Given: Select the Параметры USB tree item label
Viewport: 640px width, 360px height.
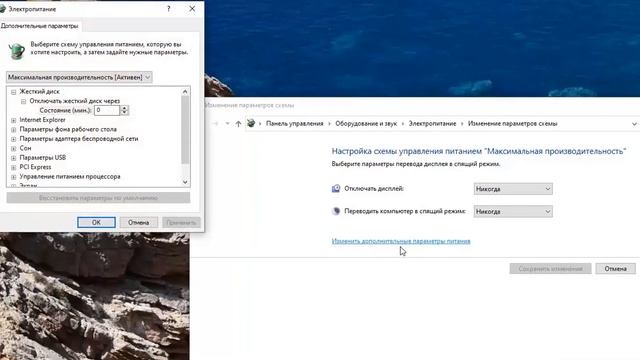Looking at the screenshot, I should [x=42, y=158].
